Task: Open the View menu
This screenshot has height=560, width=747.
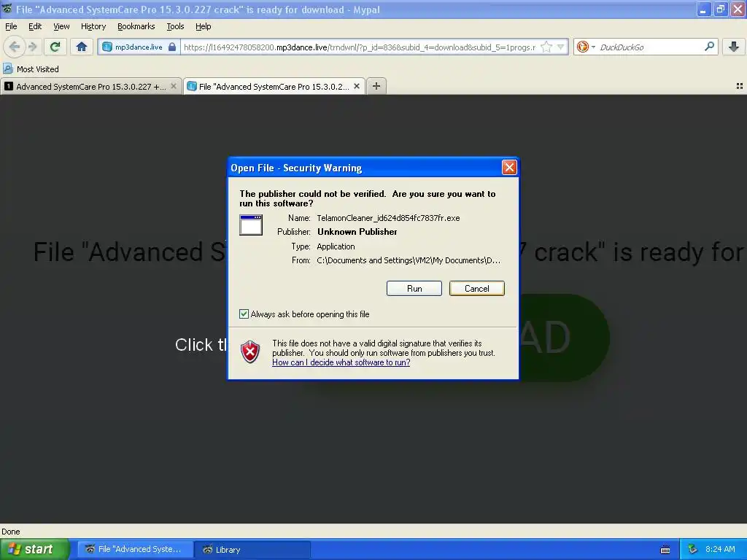Action: coord(61,26)
